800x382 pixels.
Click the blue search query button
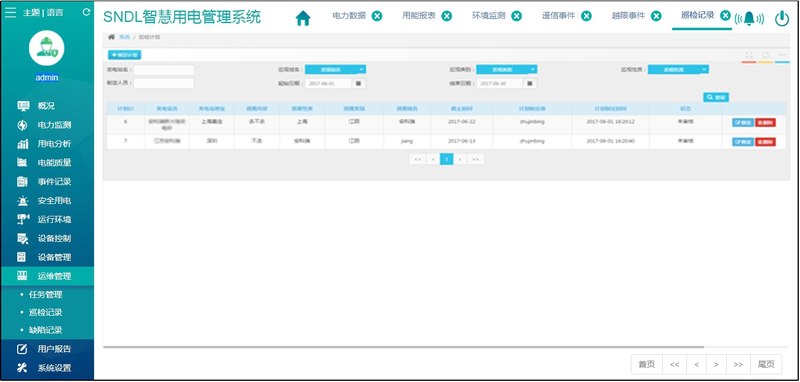715,97
